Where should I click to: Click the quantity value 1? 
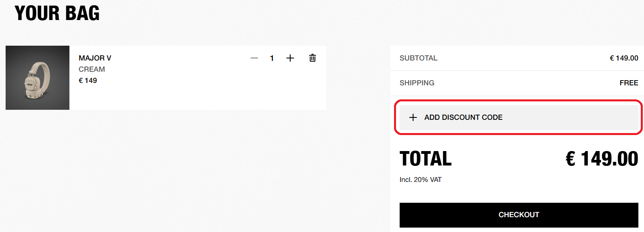[272, 59]
